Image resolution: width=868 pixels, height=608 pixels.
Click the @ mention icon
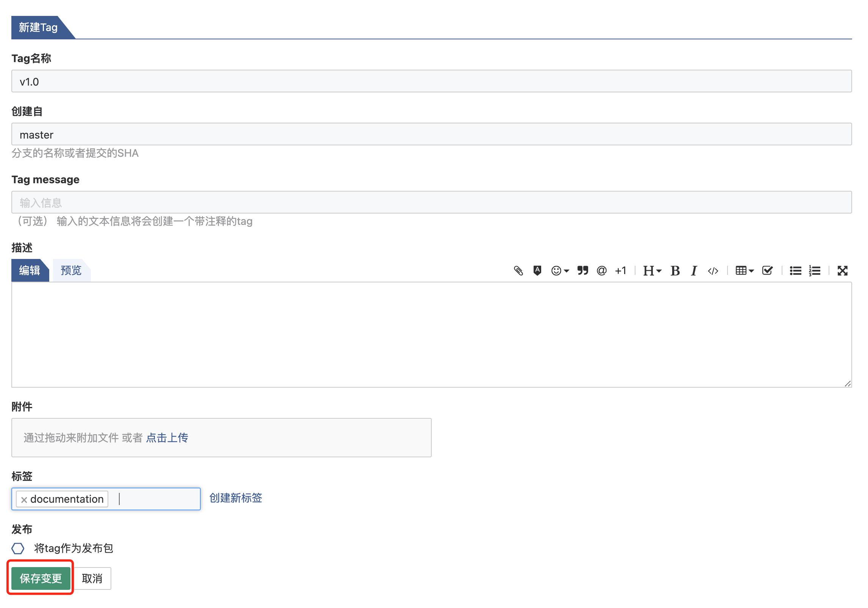click(x=601, y=270)
